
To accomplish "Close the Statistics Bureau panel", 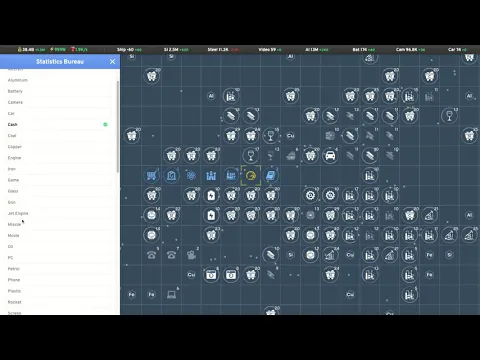I will (x=112, y=62).
